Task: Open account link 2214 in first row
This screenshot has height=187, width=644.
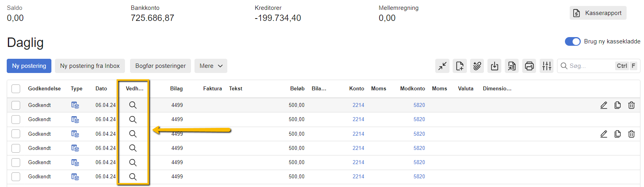Action: (x=358, y=105)
